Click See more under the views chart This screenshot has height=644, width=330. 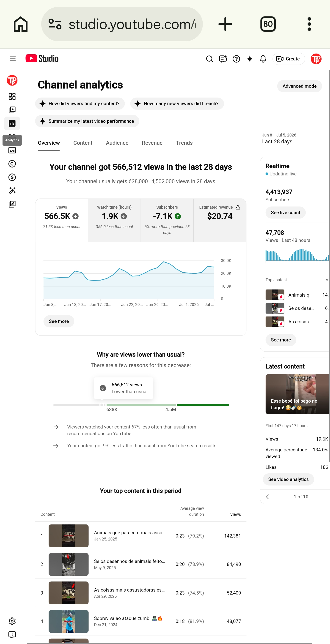click(x=59, y=321)
